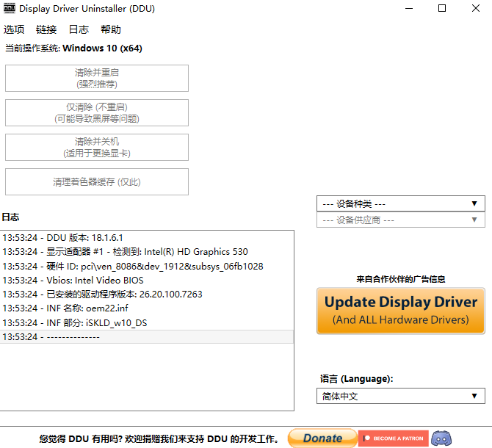Close the DDU window
Viewport: 492px width, 448px height.
click(x=476, y=9)
